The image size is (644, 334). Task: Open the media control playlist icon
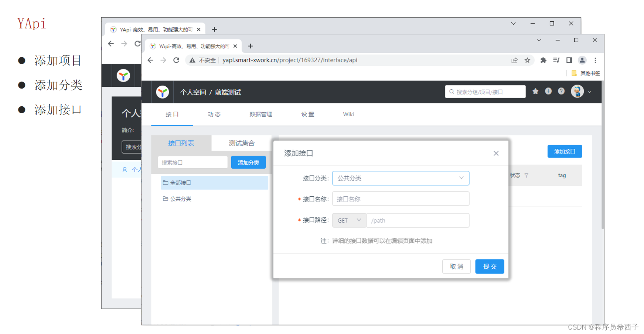coord(556,60)
